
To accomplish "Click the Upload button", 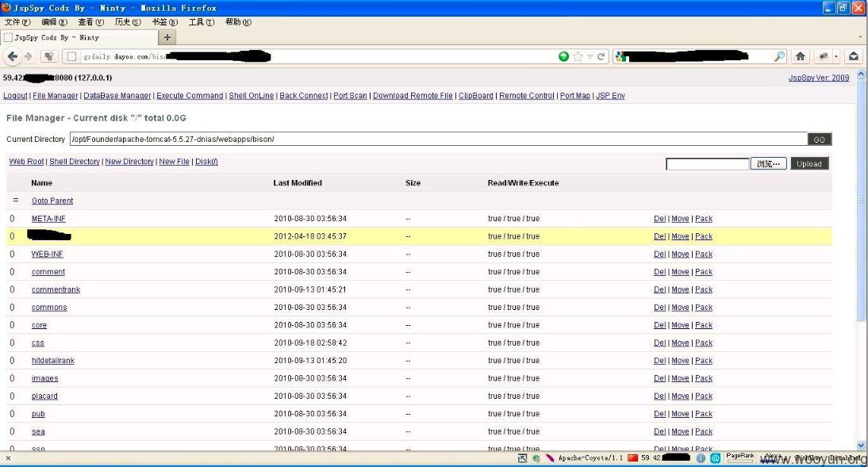I will click(808, 164).
